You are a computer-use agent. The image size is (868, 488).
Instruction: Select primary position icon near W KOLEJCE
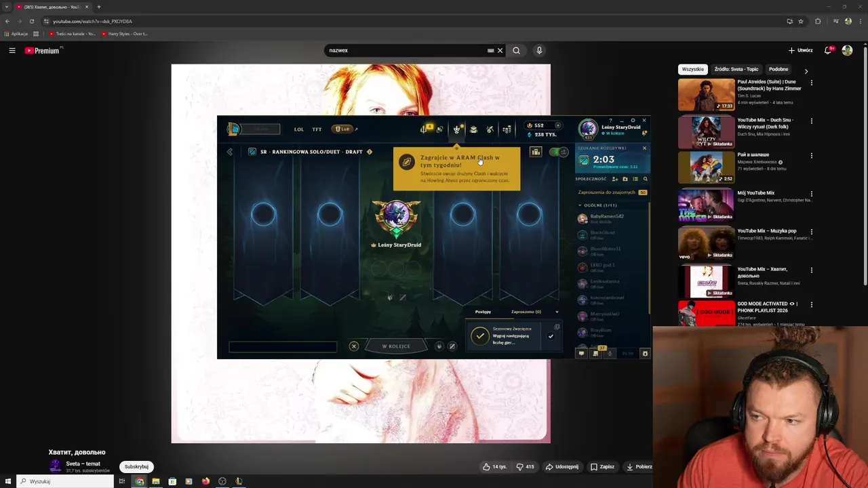coord(439,346)
